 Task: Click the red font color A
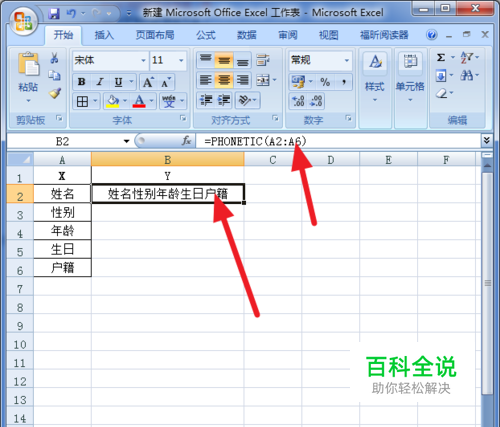pyautogui.click(x=139, y=101)
